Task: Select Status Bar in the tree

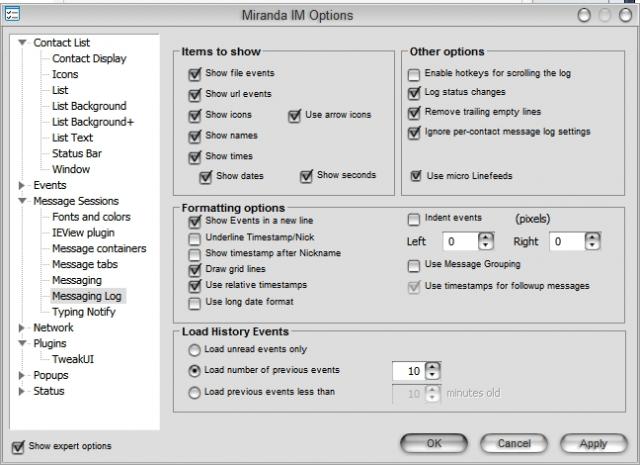Action: [x=77, y=154]
